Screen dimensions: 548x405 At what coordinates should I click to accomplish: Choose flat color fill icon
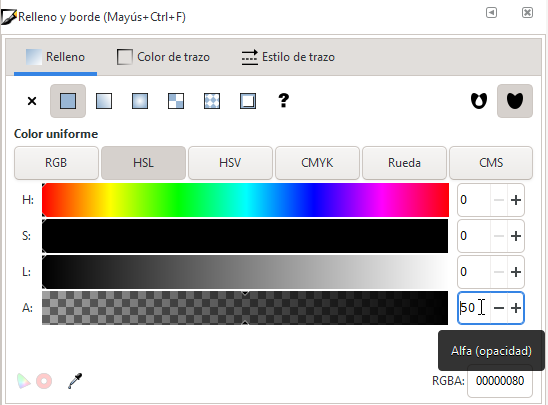tap(68, 101)
